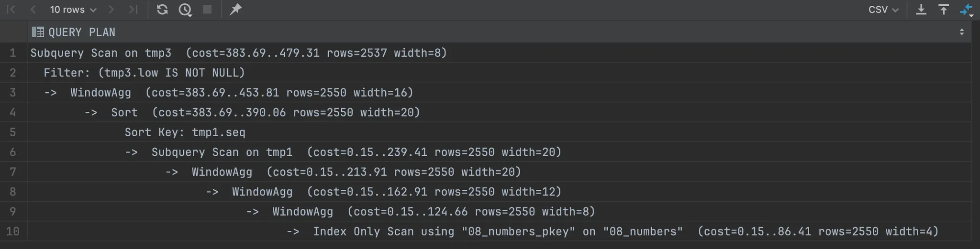This screenshot has width=980, height=249.
Task: Jump to the last results page
Action: [133, 10]
